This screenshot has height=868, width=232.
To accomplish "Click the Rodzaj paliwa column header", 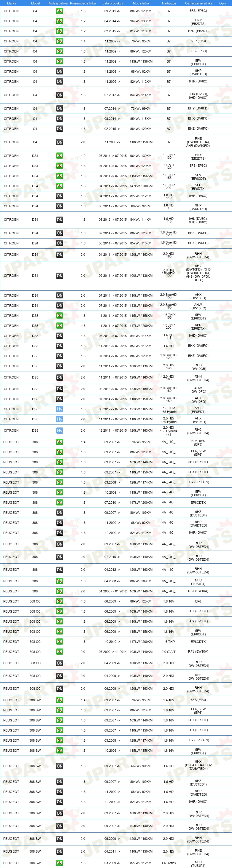I will [x=58, y=3].
